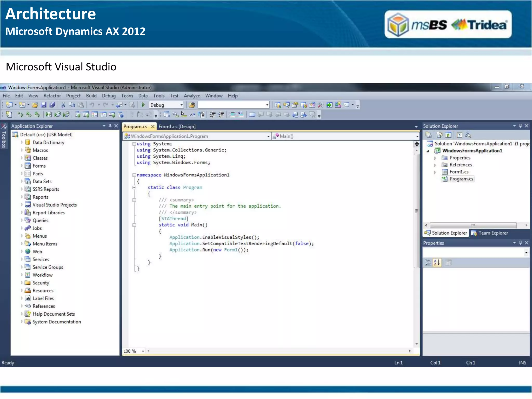Click the Solution Explorer horizontal scrollbar
532x399 pixels.
click(473, 225)
